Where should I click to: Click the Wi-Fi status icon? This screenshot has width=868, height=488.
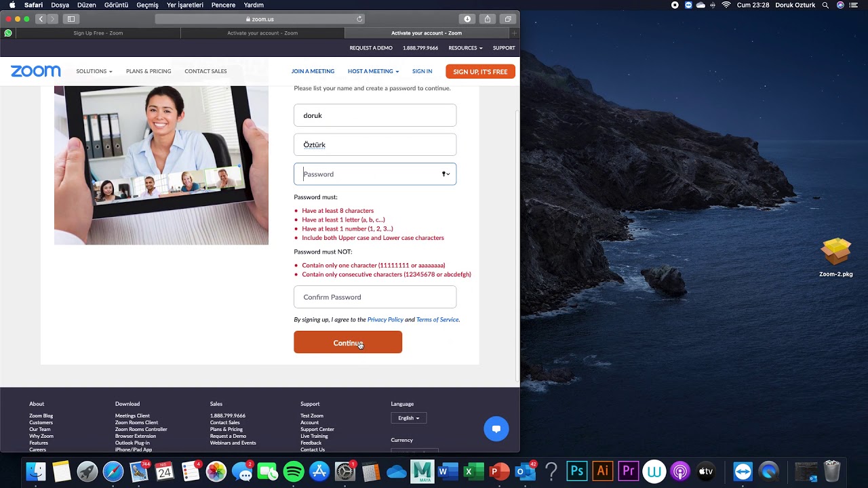[726, 5]
